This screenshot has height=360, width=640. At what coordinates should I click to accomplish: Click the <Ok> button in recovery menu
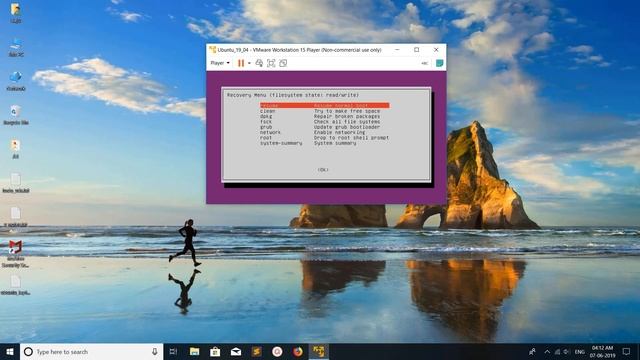click(323, 170)
